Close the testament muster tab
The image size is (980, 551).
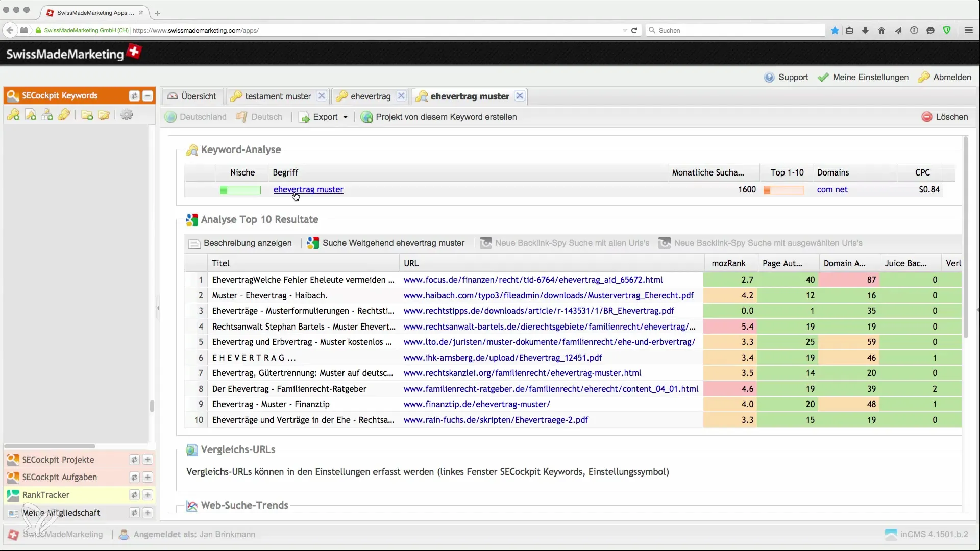click(x=322, y=96)
